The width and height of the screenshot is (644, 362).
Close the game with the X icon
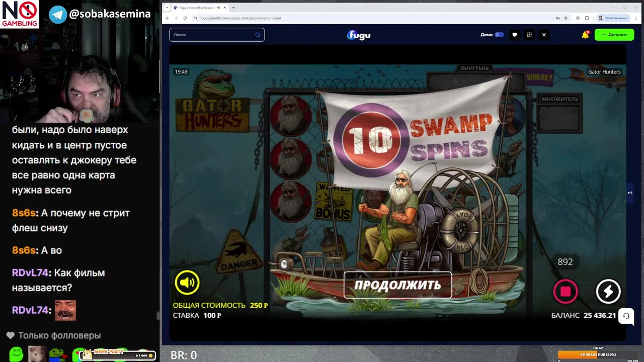[544, 35]
